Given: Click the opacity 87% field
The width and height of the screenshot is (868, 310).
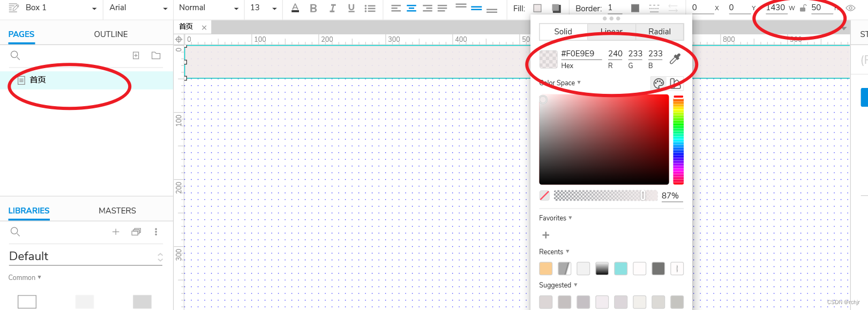Looking at the screenshot, I should tap(672, 196).
